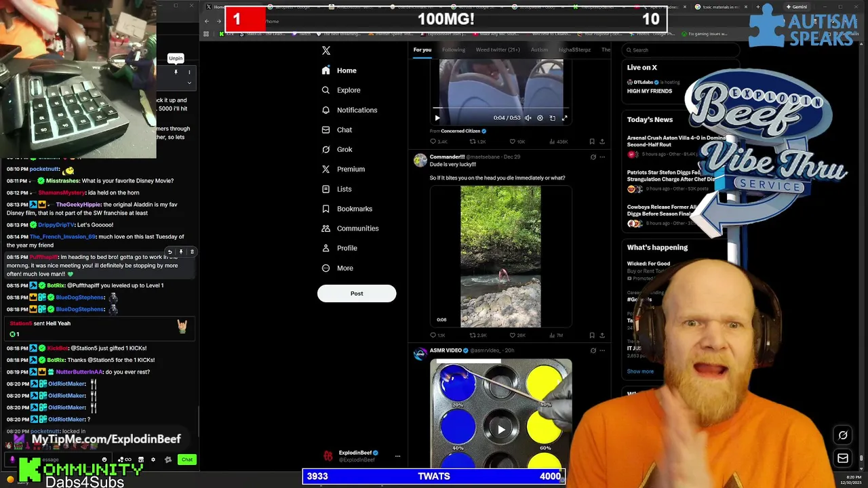Open Premium in X sidebar
This screenshot has width=868, height=488.
pos(343,169)
